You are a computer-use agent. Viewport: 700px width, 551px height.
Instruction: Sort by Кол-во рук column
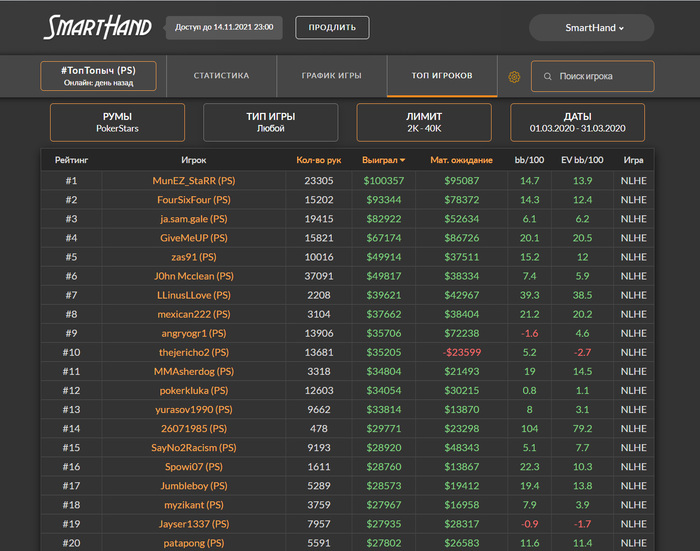coord(319,160)
